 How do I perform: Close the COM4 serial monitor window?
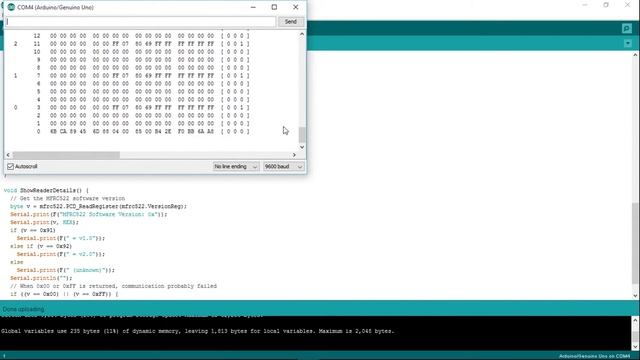click(x=296, y=7)
